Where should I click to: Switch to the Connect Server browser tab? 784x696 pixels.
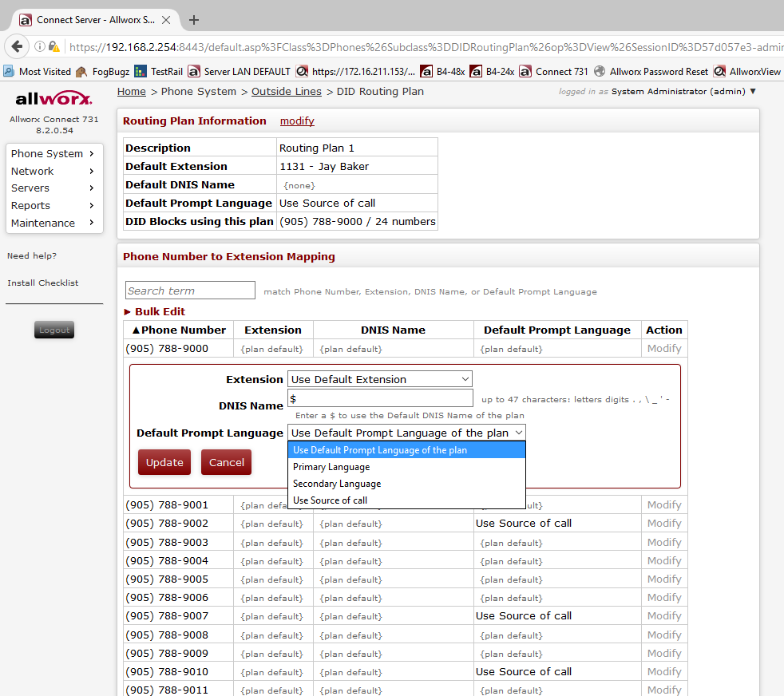[x=95, y=20]
